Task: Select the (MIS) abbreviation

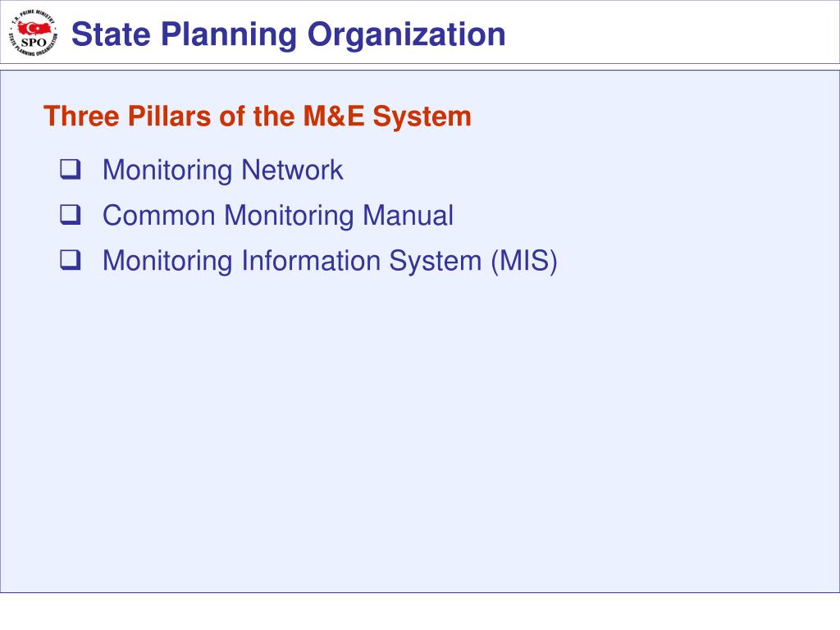Action: (x=524, y=261)
